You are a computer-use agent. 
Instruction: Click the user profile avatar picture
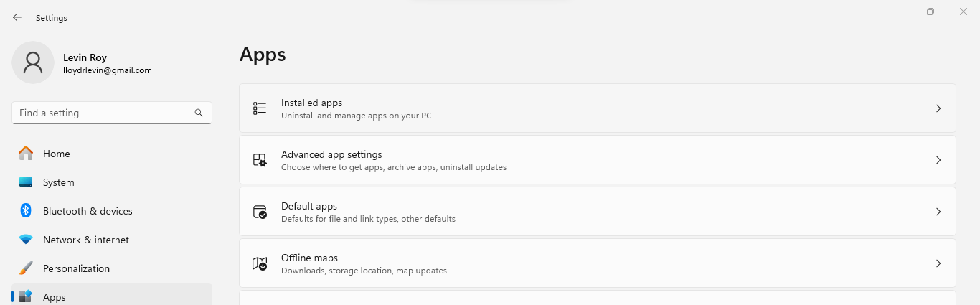pos(33,62)
